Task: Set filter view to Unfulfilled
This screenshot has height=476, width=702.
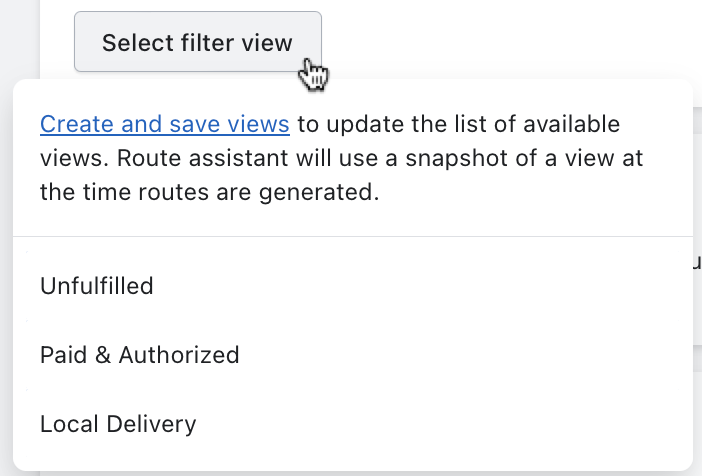Action: (353, 286)
